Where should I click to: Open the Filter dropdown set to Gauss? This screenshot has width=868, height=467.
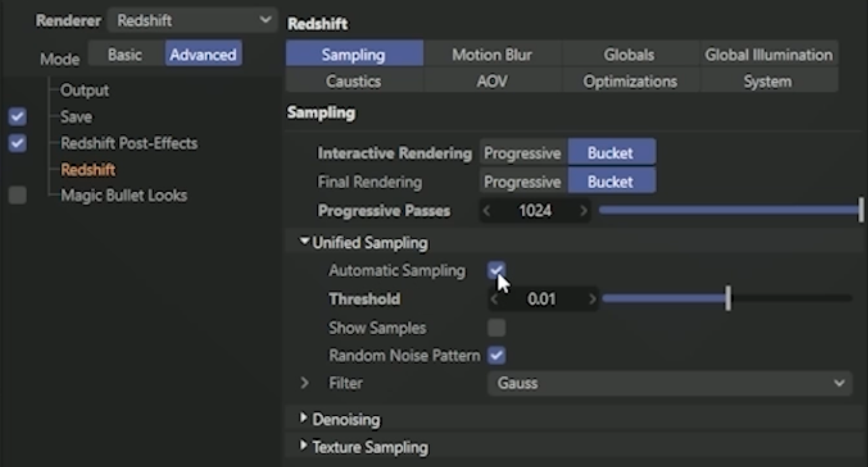tap(670, 383)
